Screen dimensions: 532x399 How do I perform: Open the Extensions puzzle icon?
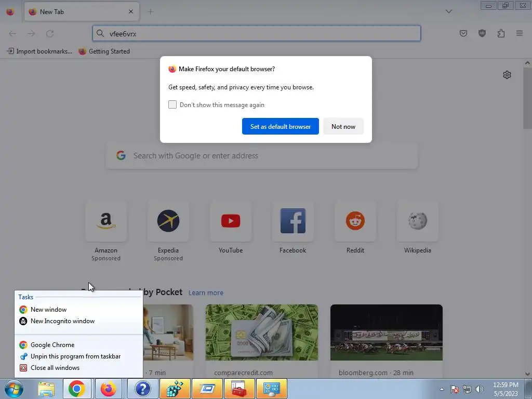tap(501, 33)
